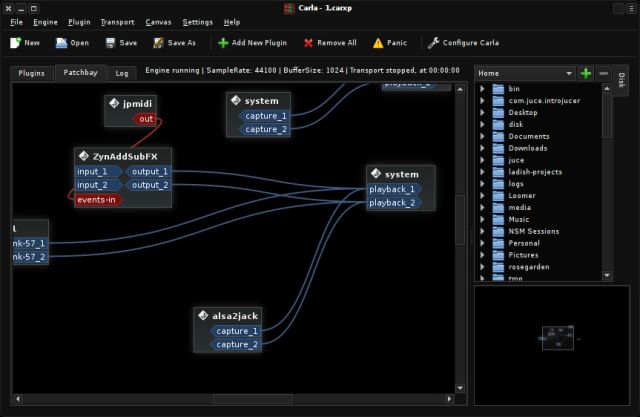Open the Home location dropdown
Screen dimensions: 640x417
point(525,73)
